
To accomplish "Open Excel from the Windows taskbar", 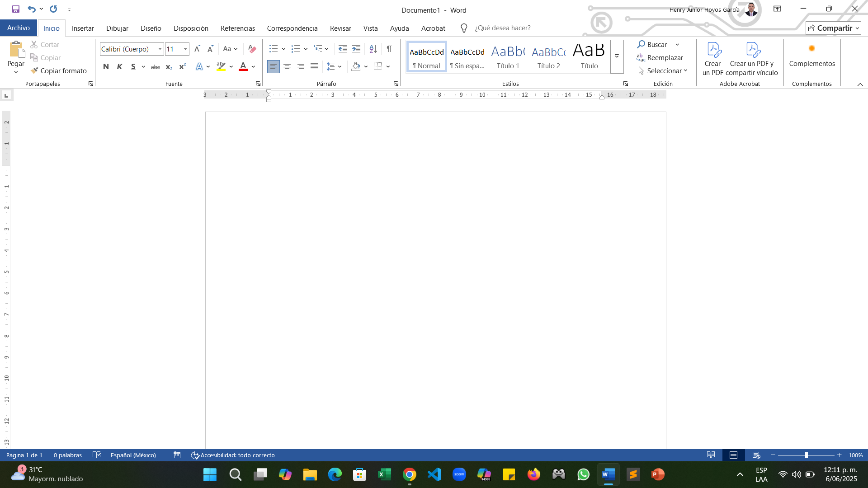I will (385, 474).
